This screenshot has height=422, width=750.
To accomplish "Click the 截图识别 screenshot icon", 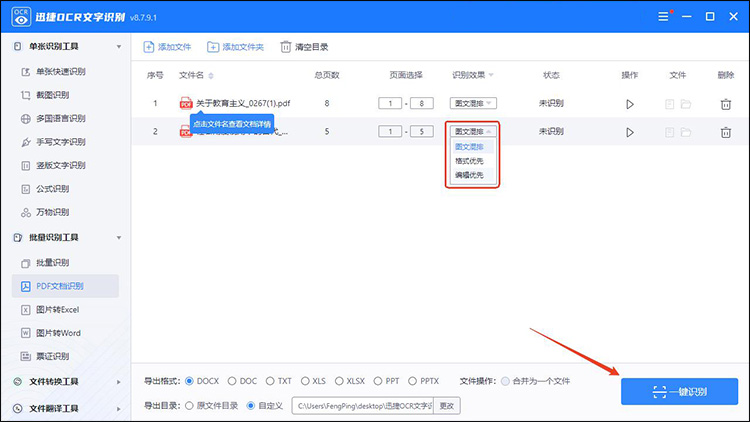I will pos(26,95).
